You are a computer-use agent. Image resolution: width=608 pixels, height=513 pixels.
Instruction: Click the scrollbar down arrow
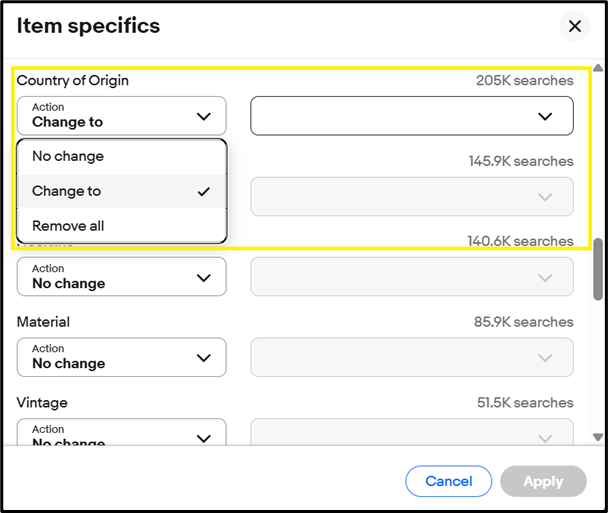click(x=598, y=437)
